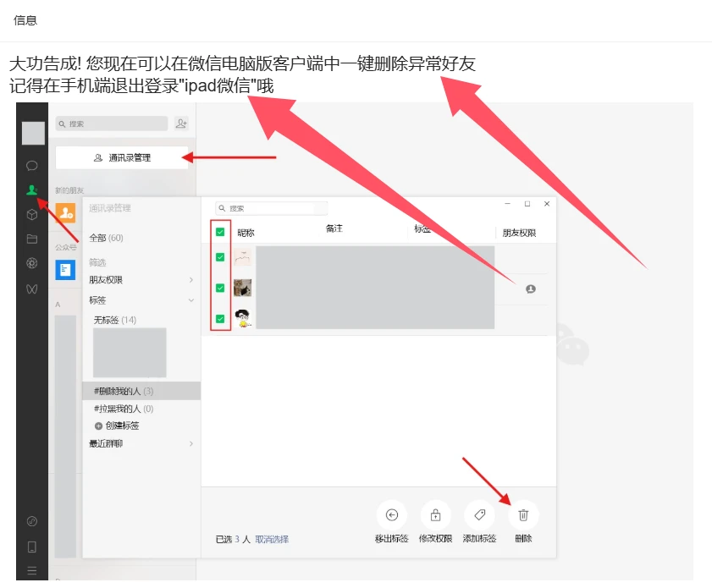Click the 取消选择 link

click(272, 539)
